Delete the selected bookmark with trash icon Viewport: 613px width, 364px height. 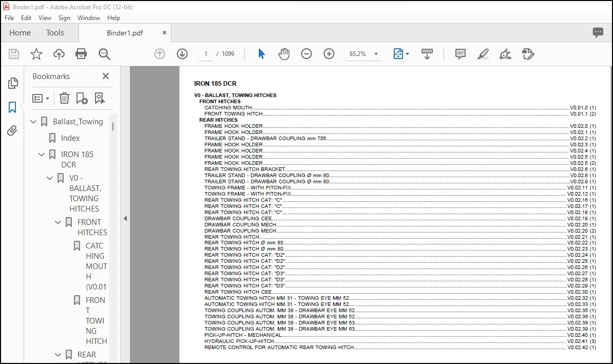tap(64, 98)
